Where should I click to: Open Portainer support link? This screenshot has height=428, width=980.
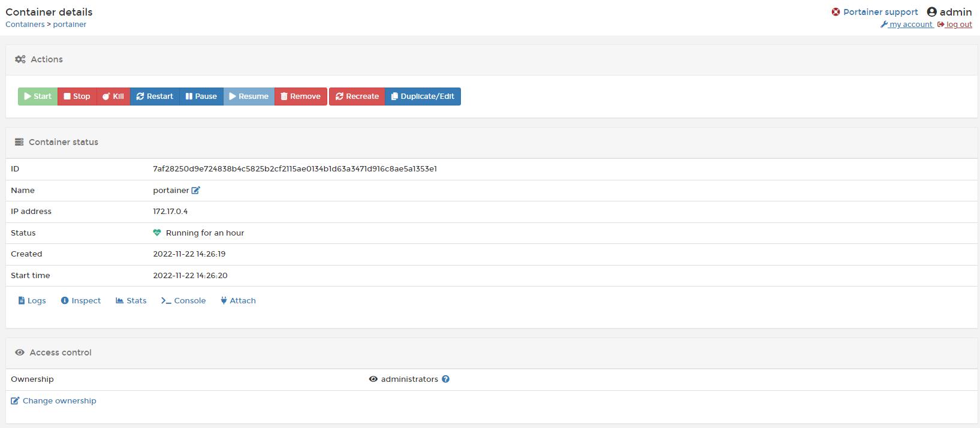coord(881,12)
